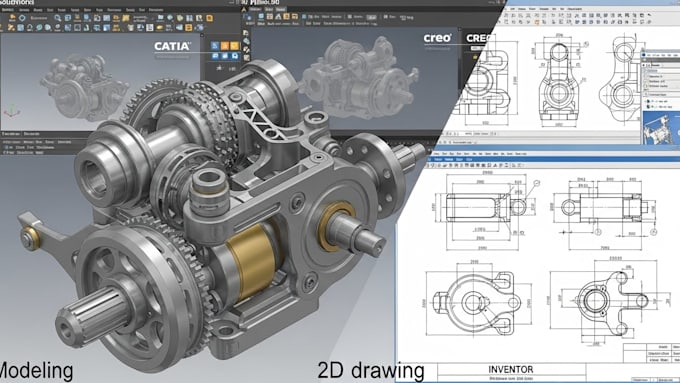Image resolution: width=680 pixels, height=383 pixels.
Task: Click the INVENTOR text in the title block
Action: tap(511, 370)
